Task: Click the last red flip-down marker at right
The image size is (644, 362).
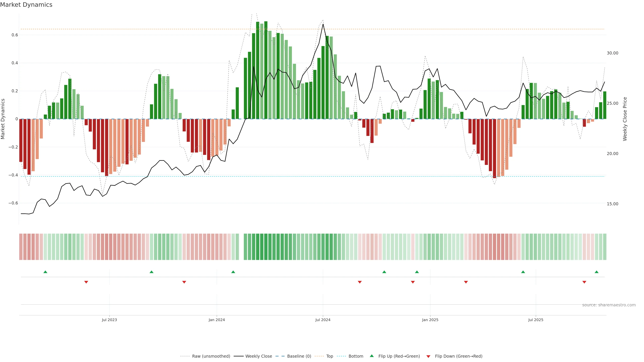Action: click(x=584, y=282)
